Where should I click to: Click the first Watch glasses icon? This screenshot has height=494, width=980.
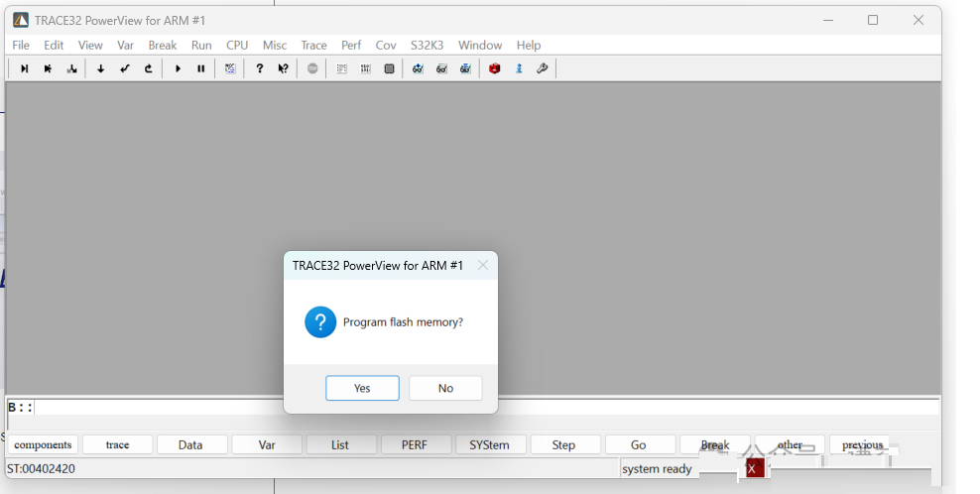pyautogui.click(x=418, y=68)
